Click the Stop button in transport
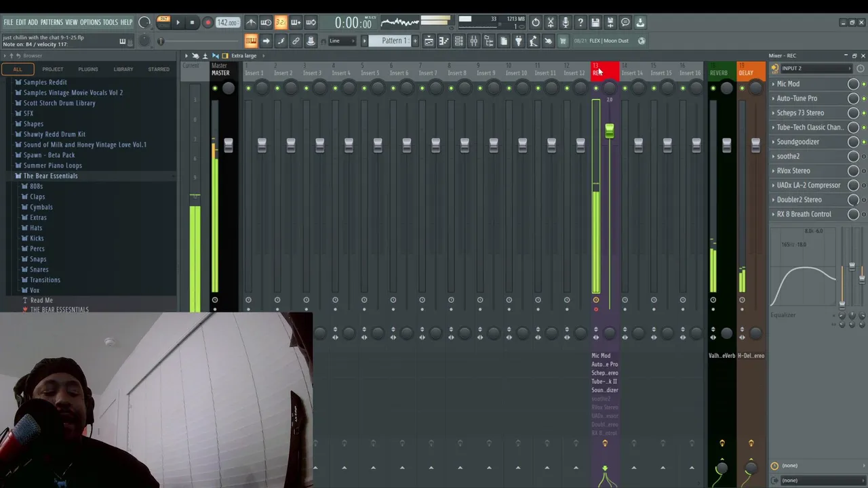 [192, 22]
